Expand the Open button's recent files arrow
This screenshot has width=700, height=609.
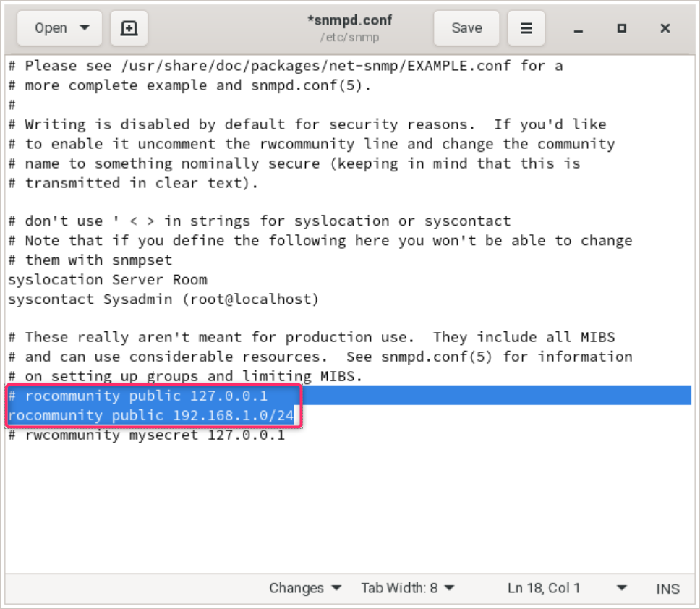tap(85, 28)
